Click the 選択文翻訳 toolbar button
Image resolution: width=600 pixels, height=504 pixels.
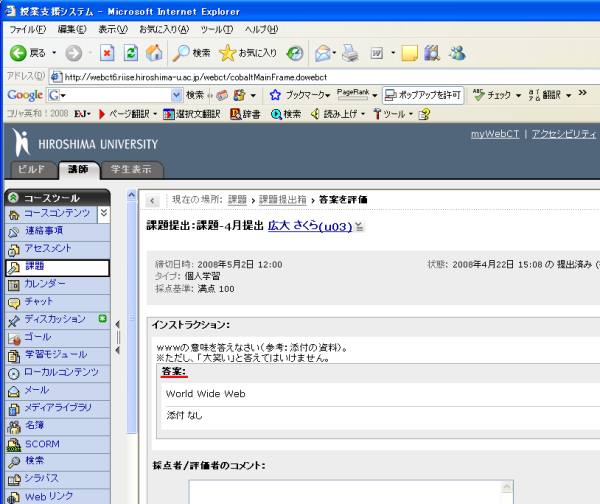pyautogui.click(x=192, y=114)
